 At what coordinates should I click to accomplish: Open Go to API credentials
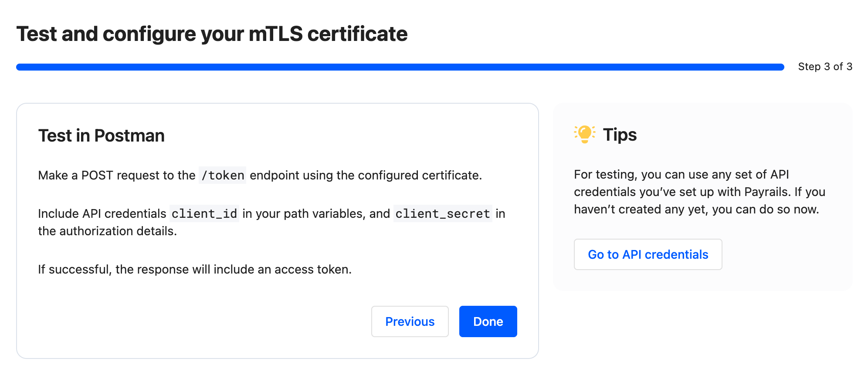click(648, 254)
